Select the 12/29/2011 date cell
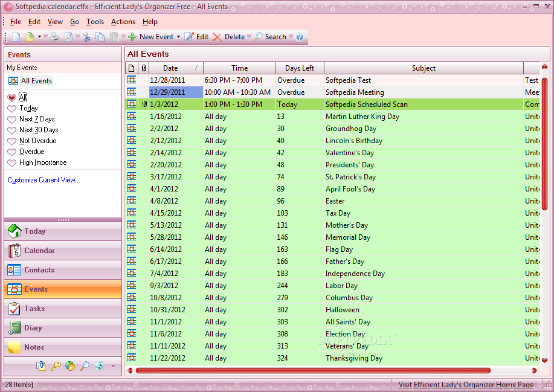554x392 pixels. pos(176,92)
